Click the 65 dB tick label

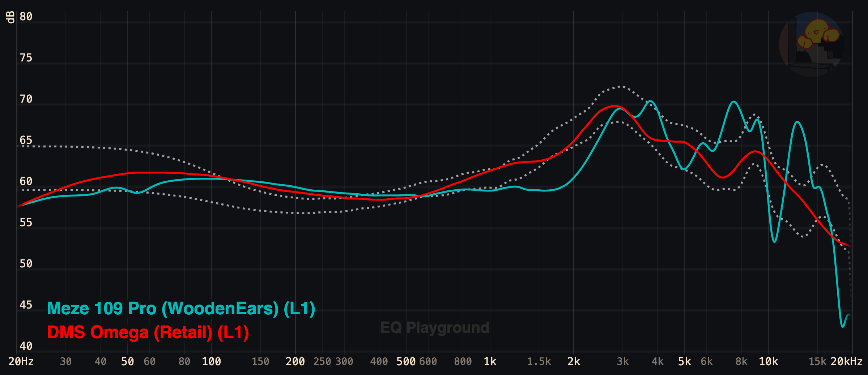pos(26,140)
